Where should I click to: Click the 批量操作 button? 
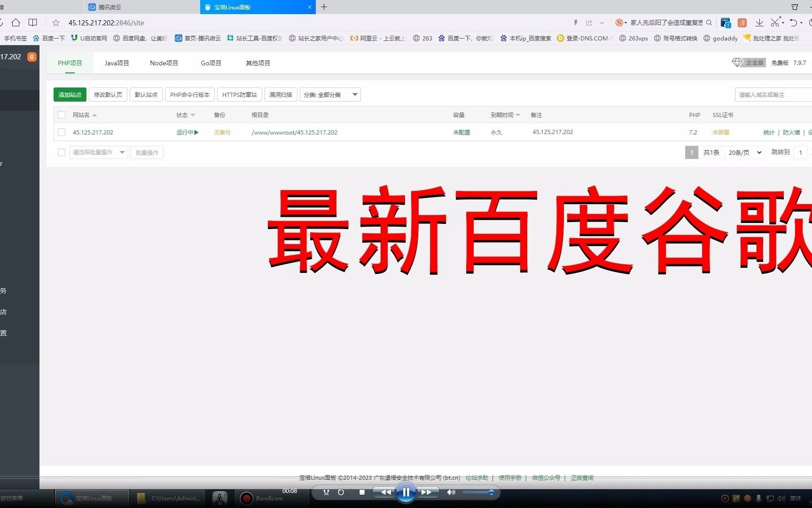coord(147,152)
